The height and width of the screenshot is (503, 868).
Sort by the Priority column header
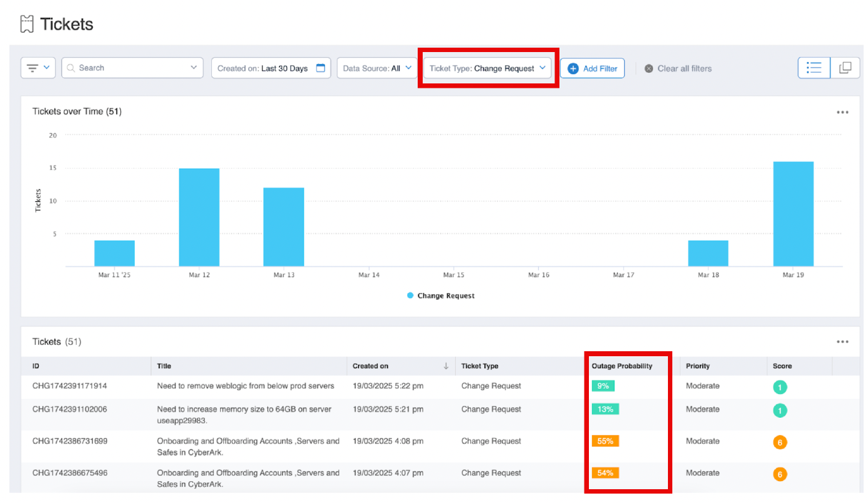[697, 366]
